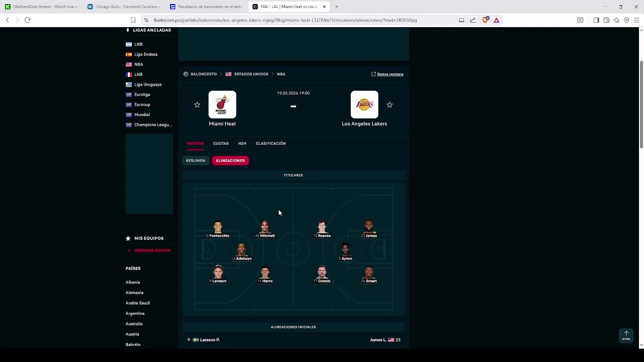Image resolution: width=644 pixels, height=362 pixels.
Task: Open a new browser tab
Action: click(x=337, y=7)
